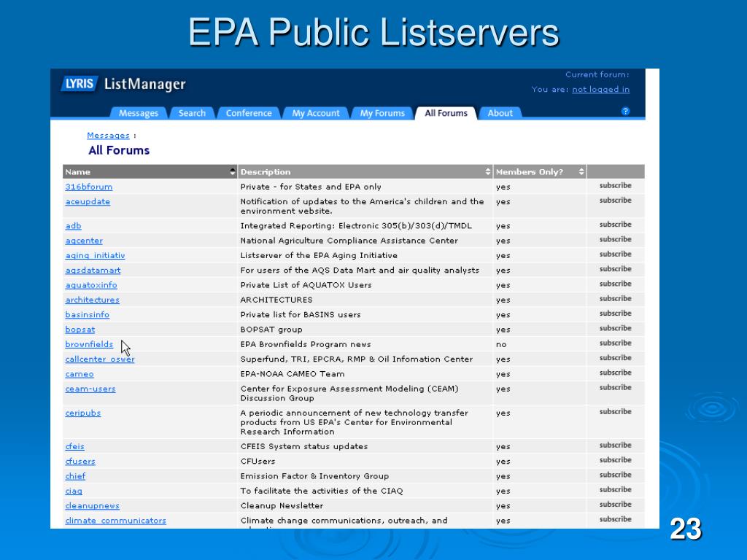Open the My Account tab
Viewport: 747px width, 560px height.
coord(316,113)
